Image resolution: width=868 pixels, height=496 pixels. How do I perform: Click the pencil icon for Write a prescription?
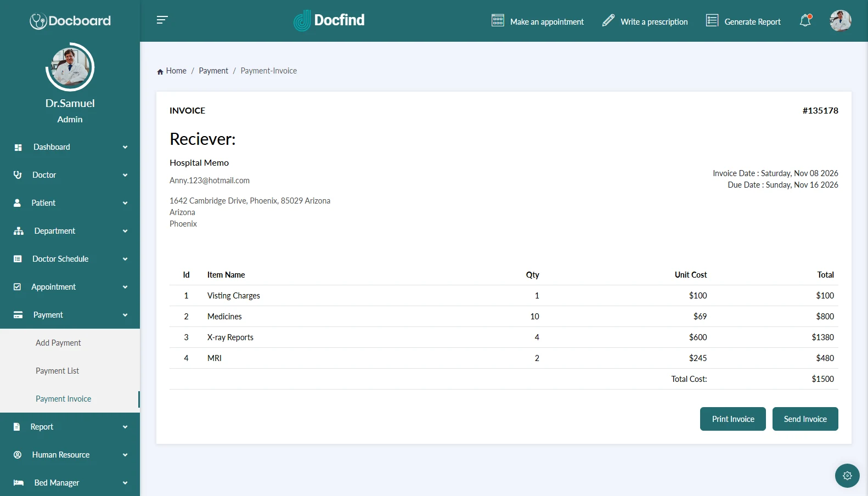click(608, 21)
